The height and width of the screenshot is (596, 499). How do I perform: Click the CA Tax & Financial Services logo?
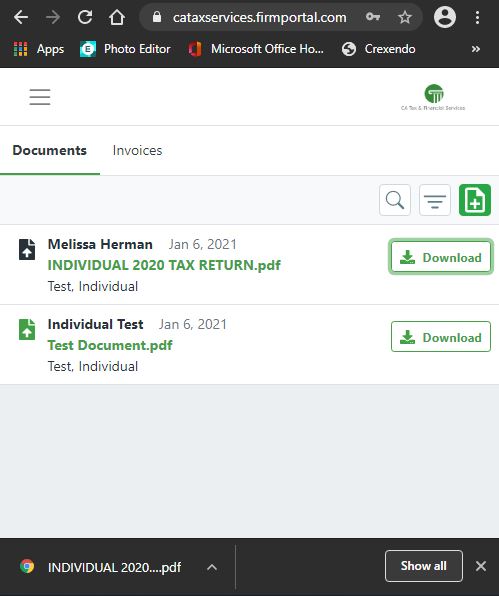[433, 97]
